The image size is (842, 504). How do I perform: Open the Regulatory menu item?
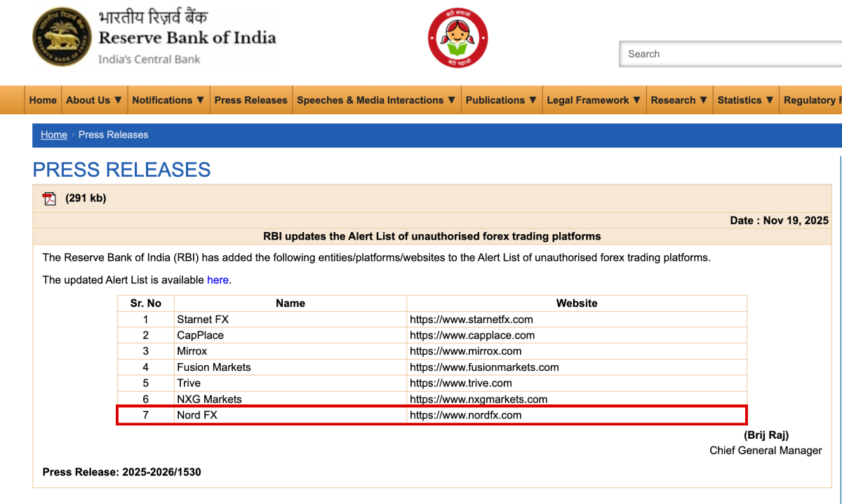(x=811, y=100)
